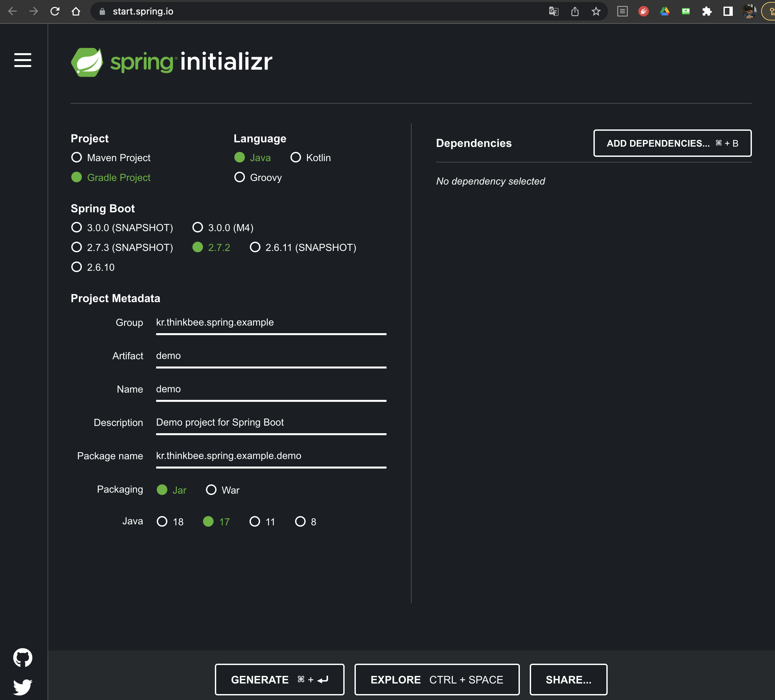Screen dimensions: 775x700
Task: Click the Artifact input field
Action: point(271,357)
